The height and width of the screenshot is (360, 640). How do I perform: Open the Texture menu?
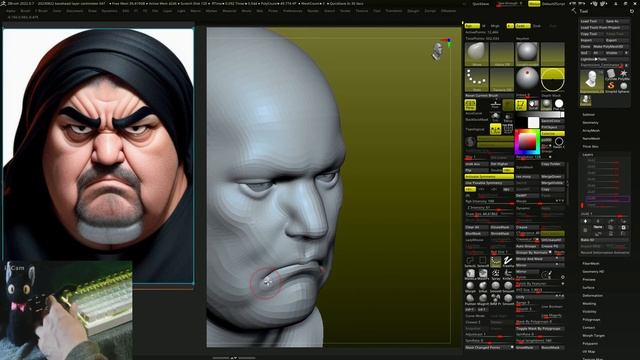pos(362,11)
